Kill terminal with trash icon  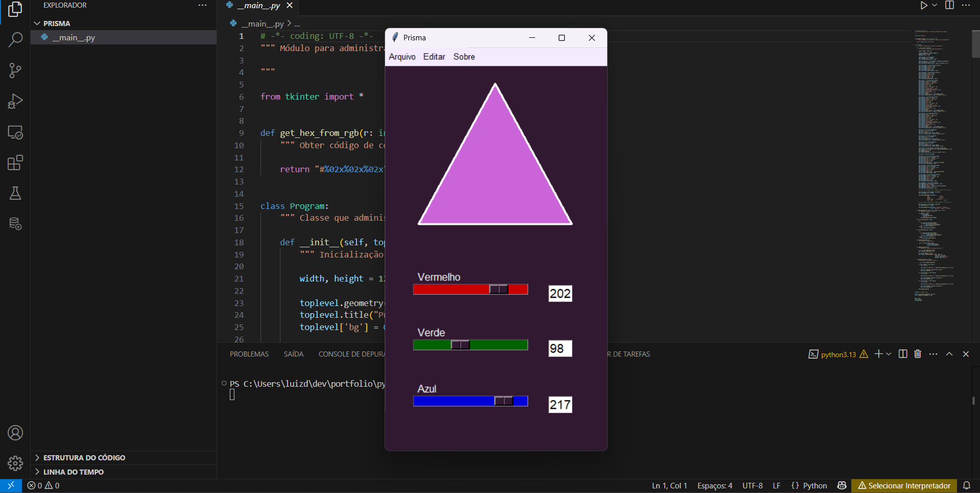pos(918,354)
